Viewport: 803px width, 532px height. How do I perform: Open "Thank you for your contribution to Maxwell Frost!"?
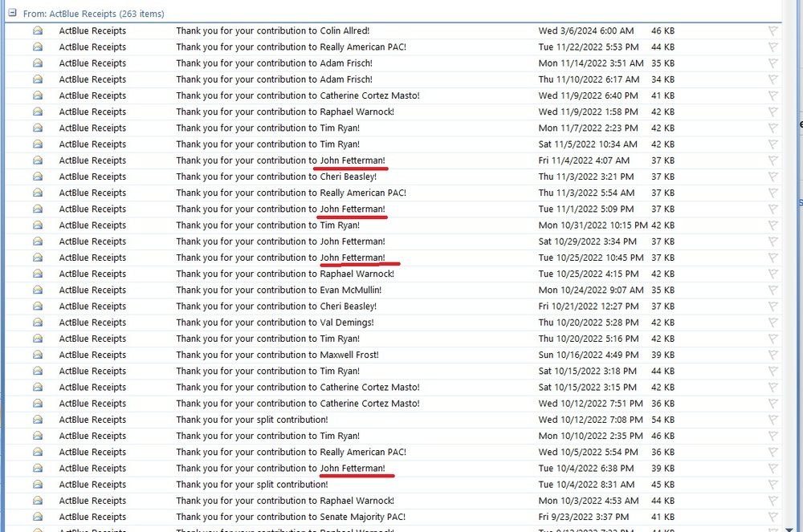coord(277,355)
